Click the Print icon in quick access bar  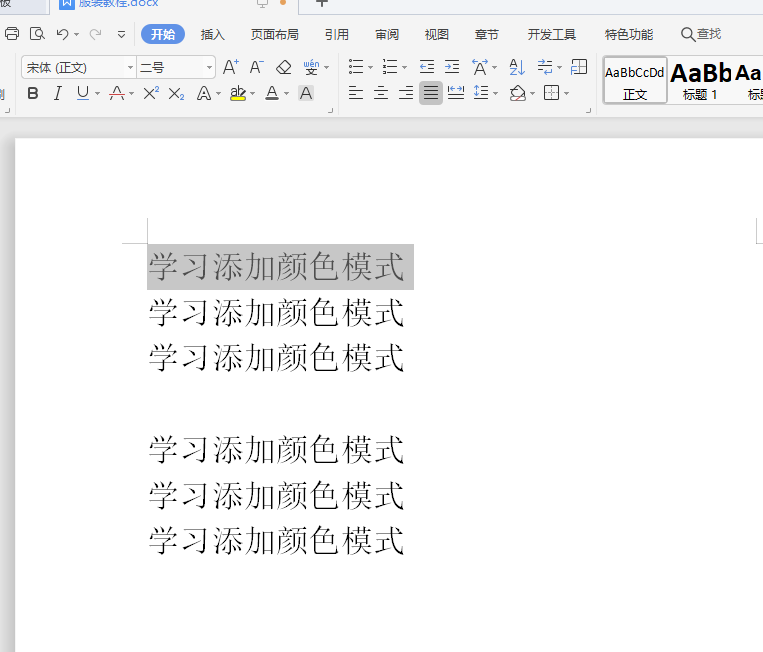click(x=12, y=34)
